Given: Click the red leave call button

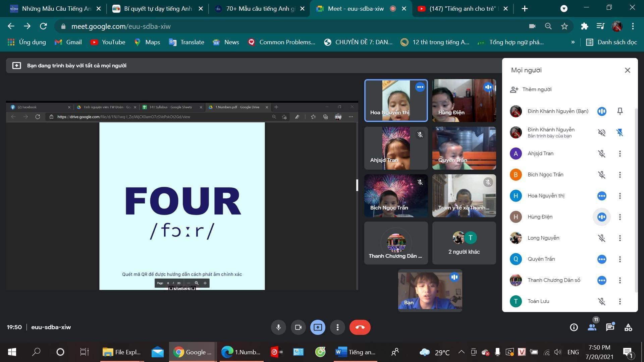Looking at the screenshot, I should pos(360,327).
